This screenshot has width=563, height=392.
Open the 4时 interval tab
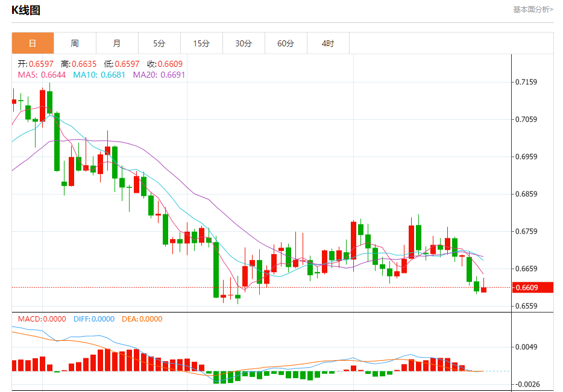pos(328,43)
